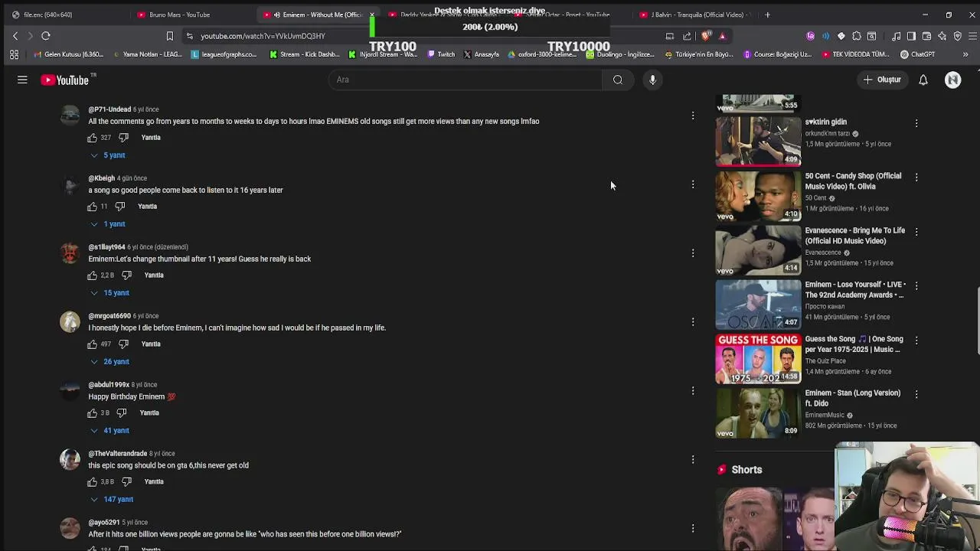The height and width of the screenshot is (551, 980).
Task: Open @TheValterandrade channel link
Action: (x=117, y=454)
